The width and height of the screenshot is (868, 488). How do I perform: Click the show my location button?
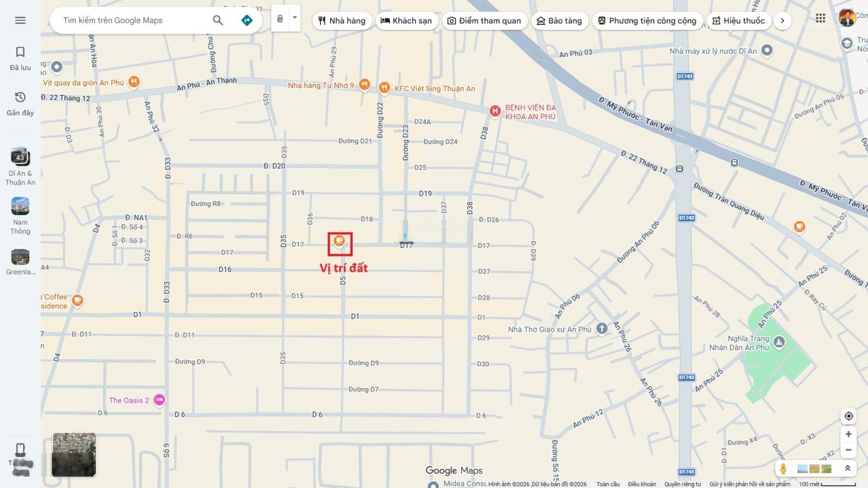(848, 416)
